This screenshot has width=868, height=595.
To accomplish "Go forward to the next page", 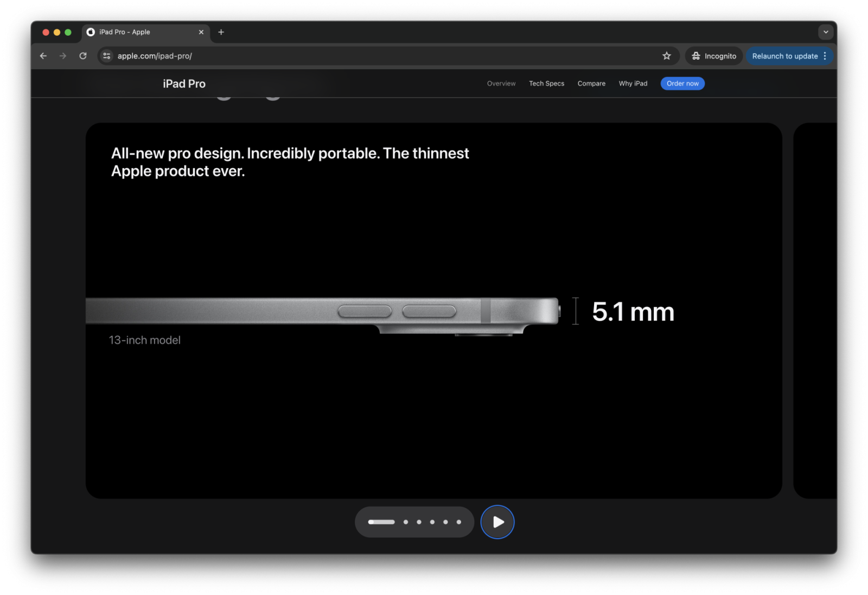I will tap(63, 56).
